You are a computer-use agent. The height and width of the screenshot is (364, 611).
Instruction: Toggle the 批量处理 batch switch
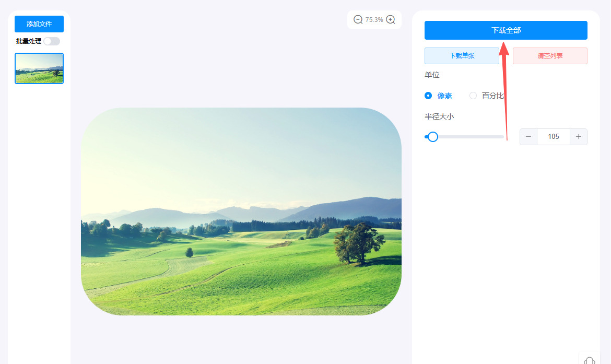pos(52,41)
